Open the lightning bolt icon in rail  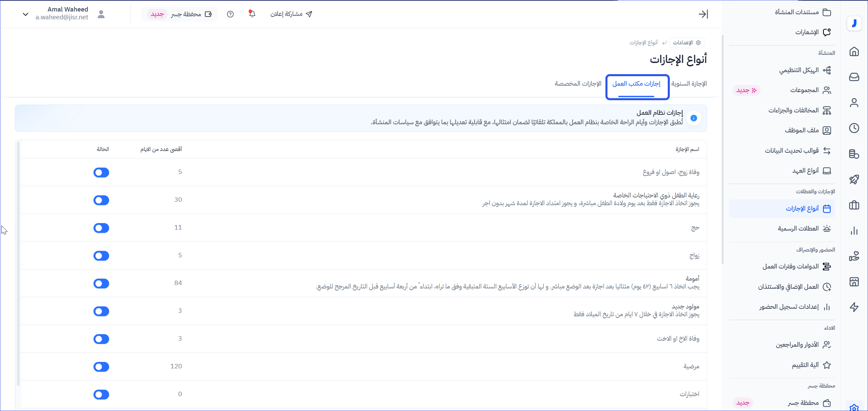(854, 307)
